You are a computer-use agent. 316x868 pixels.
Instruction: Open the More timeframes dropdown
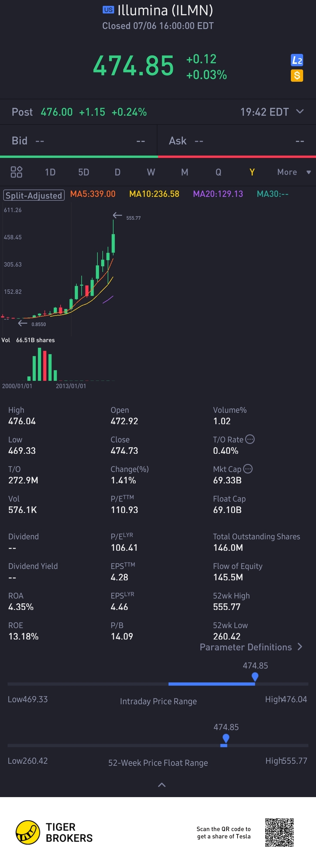click(293, 172)
